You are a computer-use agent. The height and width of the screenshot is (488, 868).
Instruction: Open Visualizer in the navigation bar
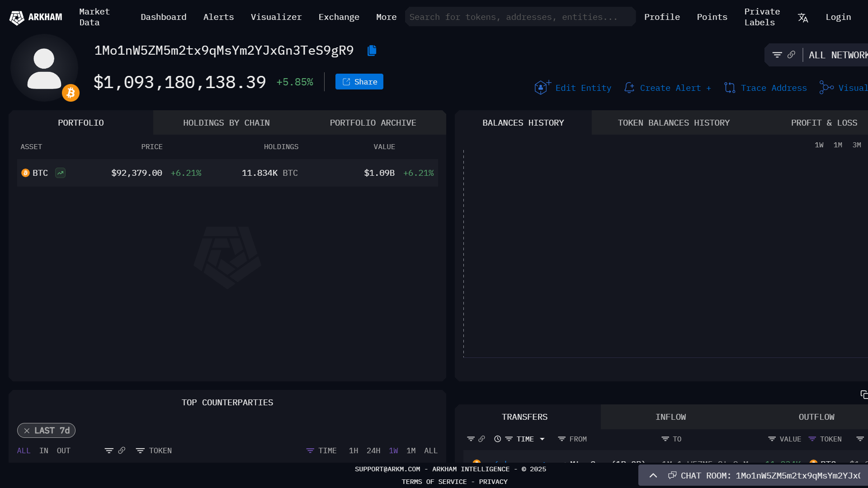pos(276,17)
